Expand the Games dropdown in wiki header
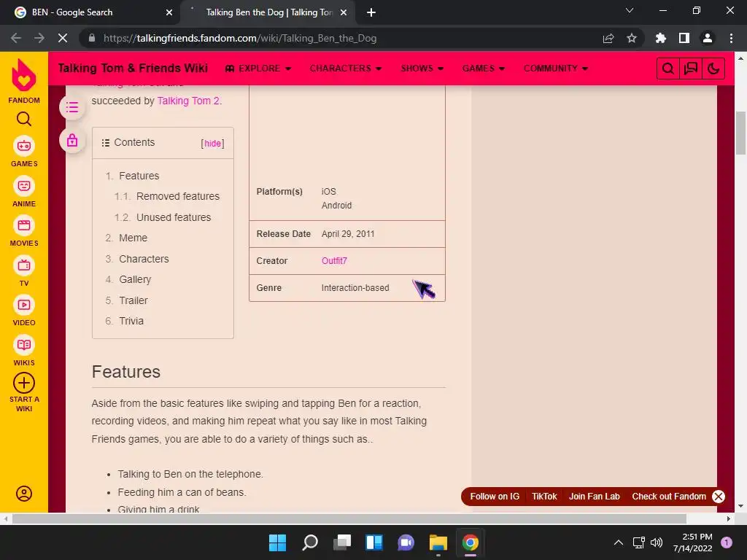 (x=484, y=69)
